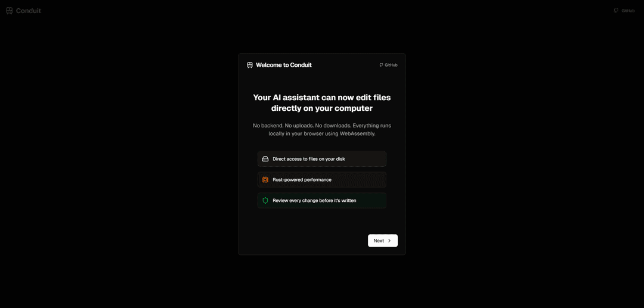Select the Rust-powered performance card
This screenshot has height=308, width=644.
322,180
